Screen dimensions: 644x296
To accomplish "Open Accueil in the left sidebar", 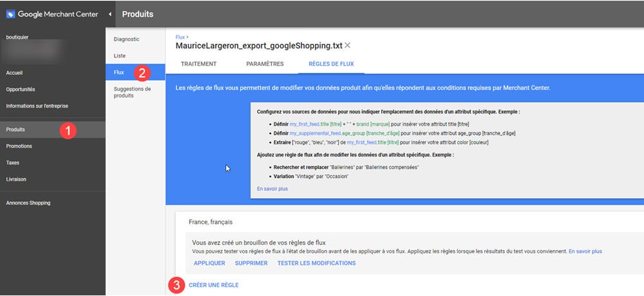I will [14, 73].
